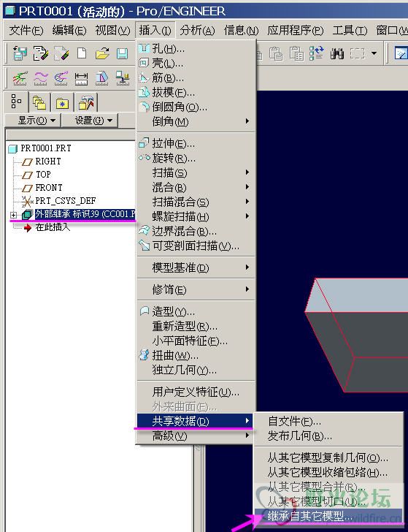The height and width of the screenshot is (532, 408).
Task: Expand the 扫描(S) submenu
Action: tap(196, 173)
